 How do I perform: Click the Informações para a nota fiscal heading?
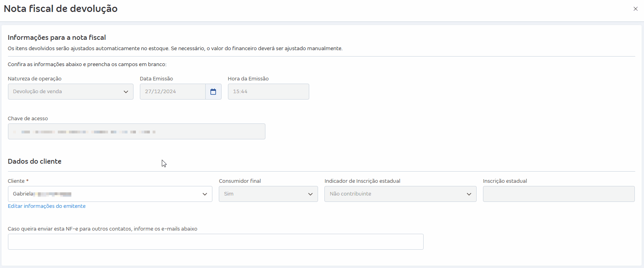57,37
